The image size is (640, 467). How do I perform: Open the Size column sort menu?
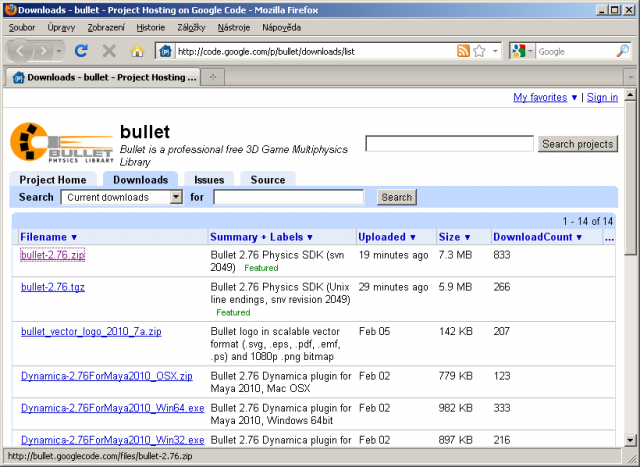pos(467,237)
